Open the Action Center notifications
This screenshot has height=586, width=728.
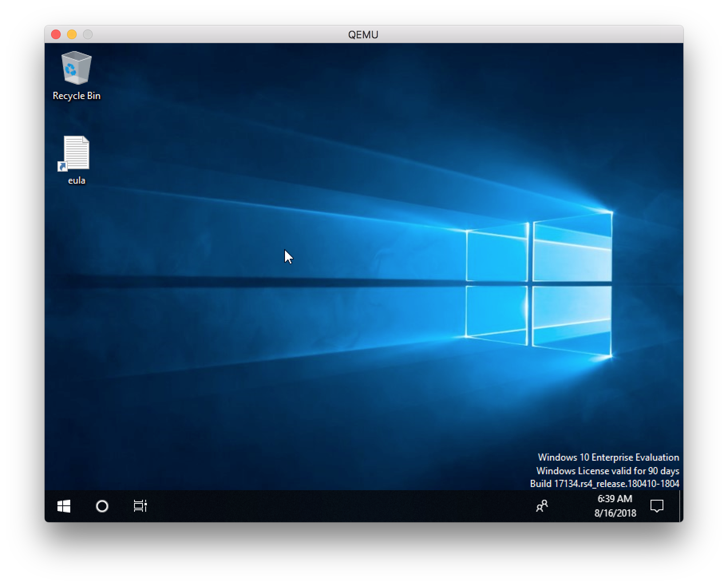[x=657, y=506]
